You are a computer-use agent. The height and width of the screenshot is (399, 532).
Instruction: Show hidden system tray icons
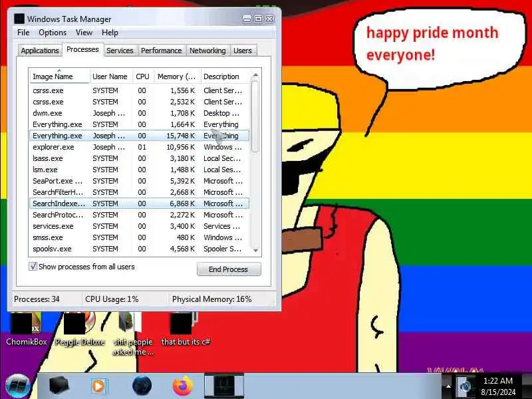click(x=448, y=386)
